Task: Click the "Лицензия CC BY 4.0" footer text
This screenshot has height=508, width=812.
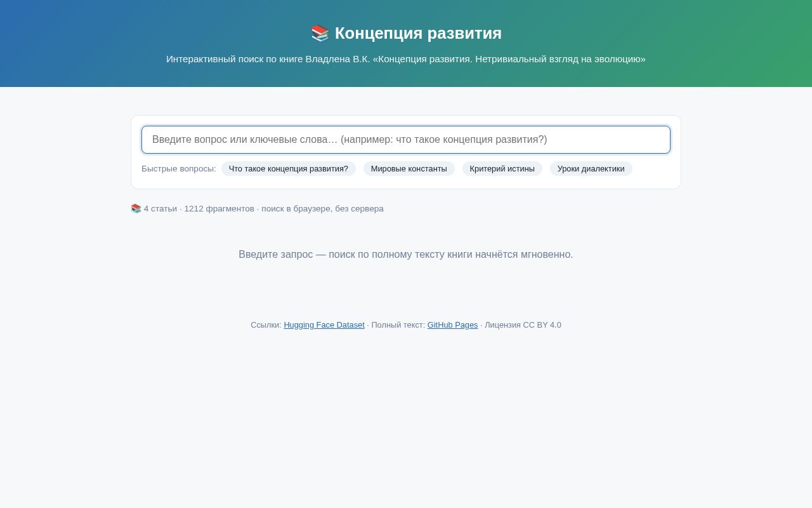Action: pos(523,325)
